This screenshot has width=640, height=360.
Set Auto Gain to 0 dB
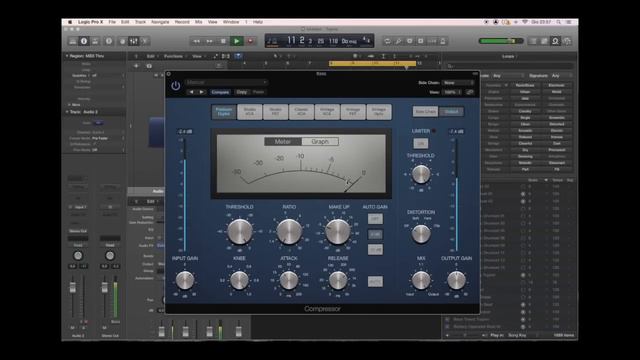375,234
